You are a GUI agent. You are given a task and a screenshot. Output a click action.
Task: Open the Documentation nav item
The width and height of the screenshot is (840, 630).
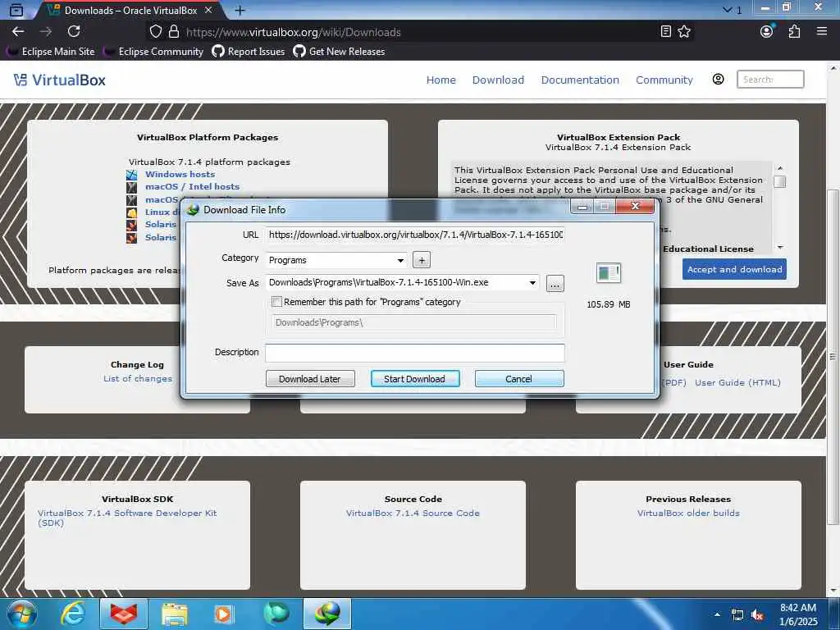tap(580, 80)
